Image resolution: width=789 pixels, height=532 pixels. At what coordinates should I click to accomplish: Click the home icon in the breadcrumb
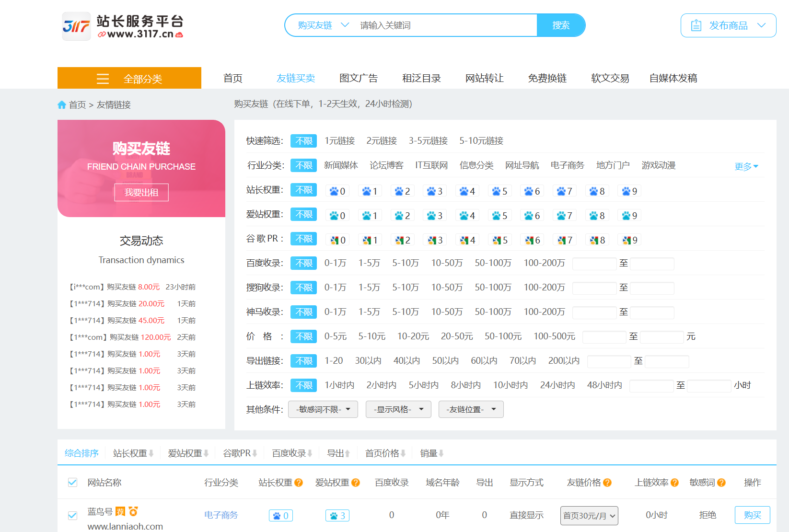[x=62, y=104]
